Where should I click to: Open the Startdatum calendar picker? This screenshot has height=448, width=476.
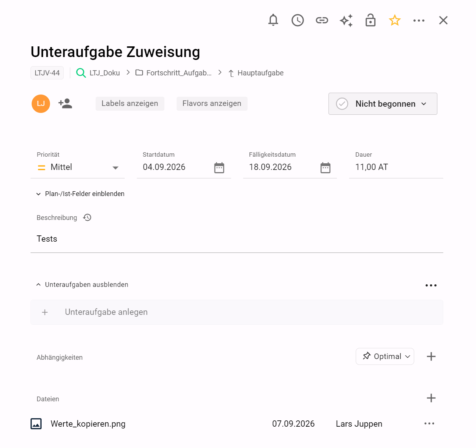click(x=219, y=168)
